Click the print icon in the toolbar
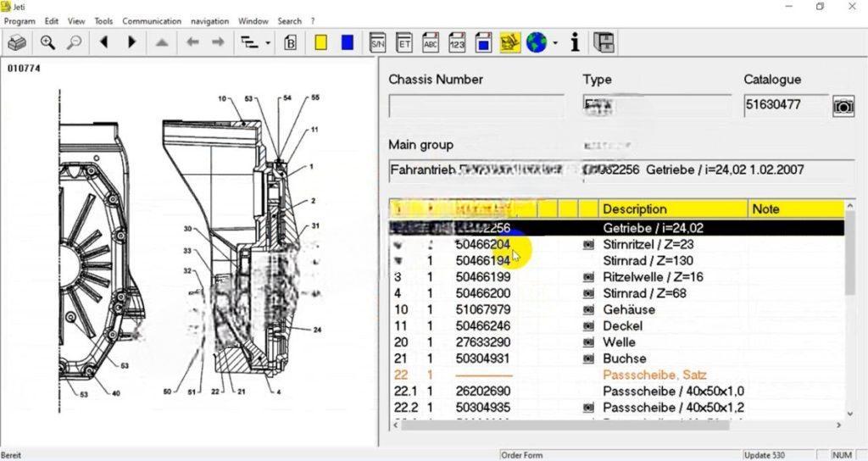The width and height of the screenshot is (868, 461). click(x=17, y=42)
